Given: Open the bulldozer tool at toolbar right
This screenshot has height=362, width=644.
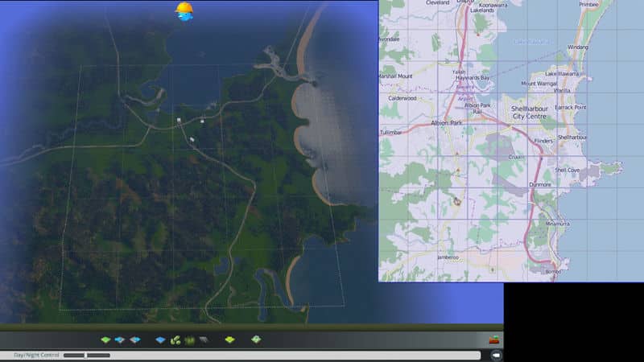Looking at the screenshot, I should pyautogui.click(x=494, y=340).
